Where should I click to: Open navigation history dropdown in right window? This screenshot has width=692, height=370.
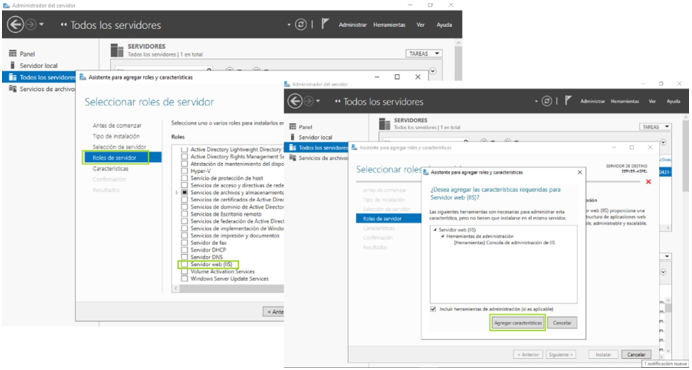click(x=318, y=101)
